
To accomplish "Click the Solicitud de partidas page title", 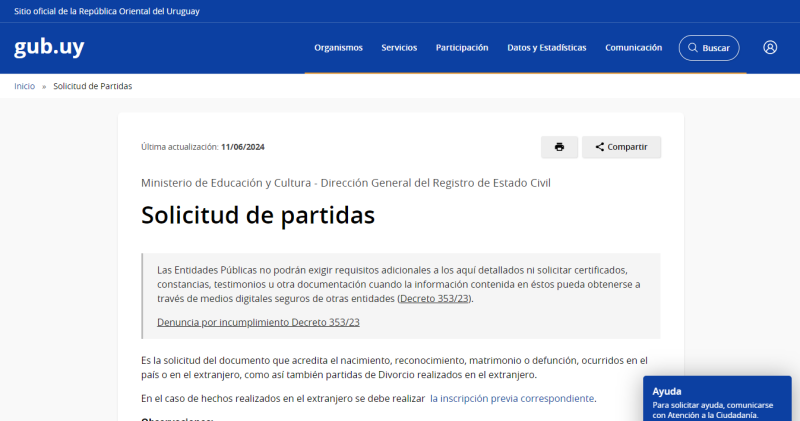I will tap(257, 215).
